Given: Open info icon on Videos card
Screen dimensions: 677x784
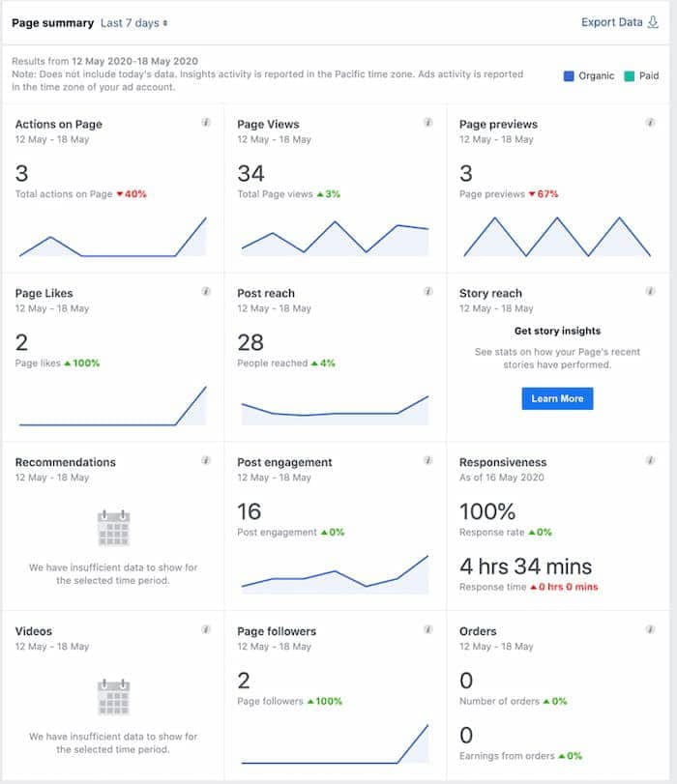Looking at the screenshot, I should [206, 629].
